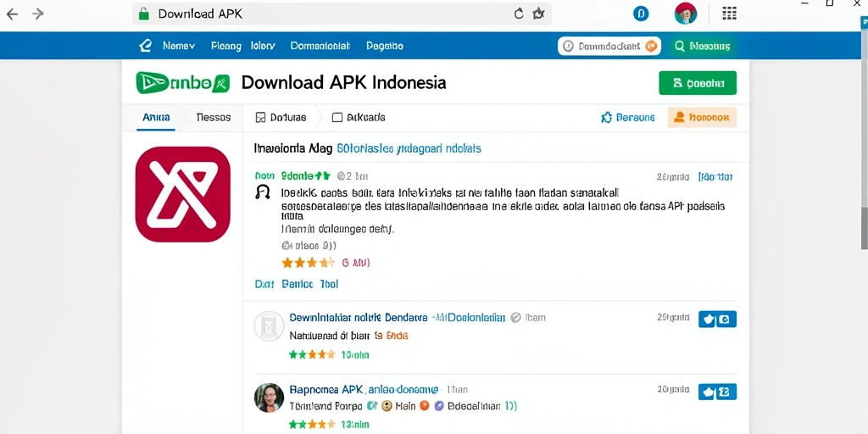This screenshot has width=868, height=434.
Task: Select the Anita tab
Action: point(156,117)
